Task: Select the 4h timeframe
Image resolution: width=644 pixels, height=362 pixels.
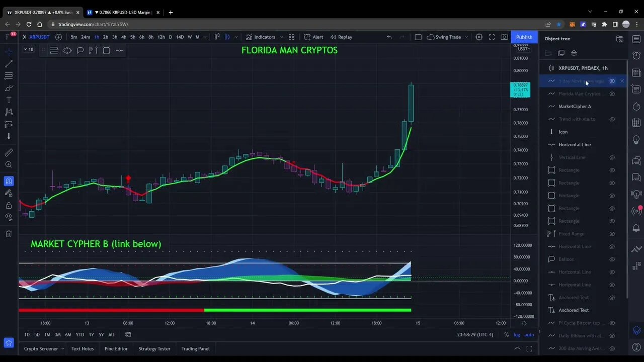Action: (x=124, y=37)
